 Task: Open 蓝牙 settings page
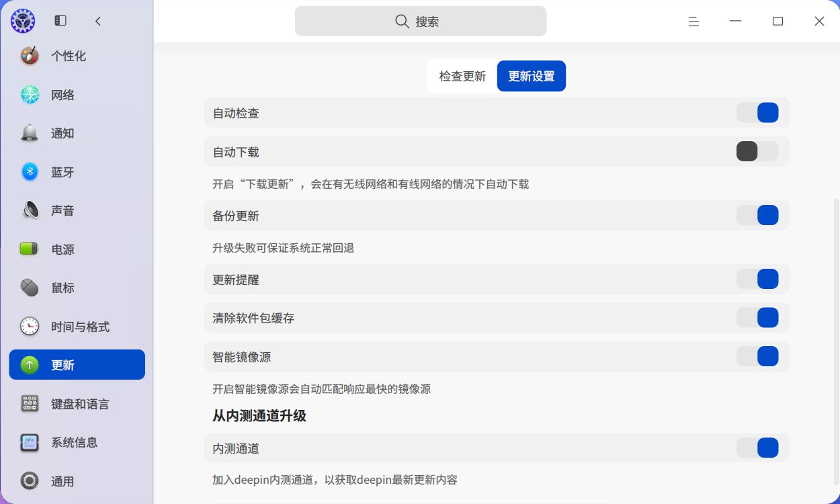tap(77, 172)
